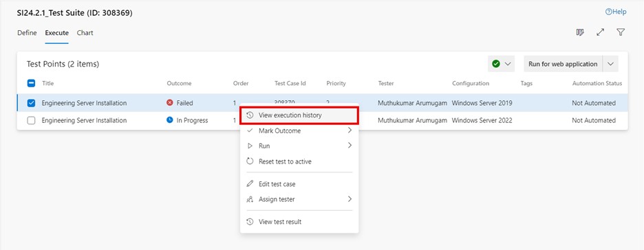The image size is (644, 250).
Task: Click the SI24.2.1_Test Suite title
Action: click(x=75, y=13)
